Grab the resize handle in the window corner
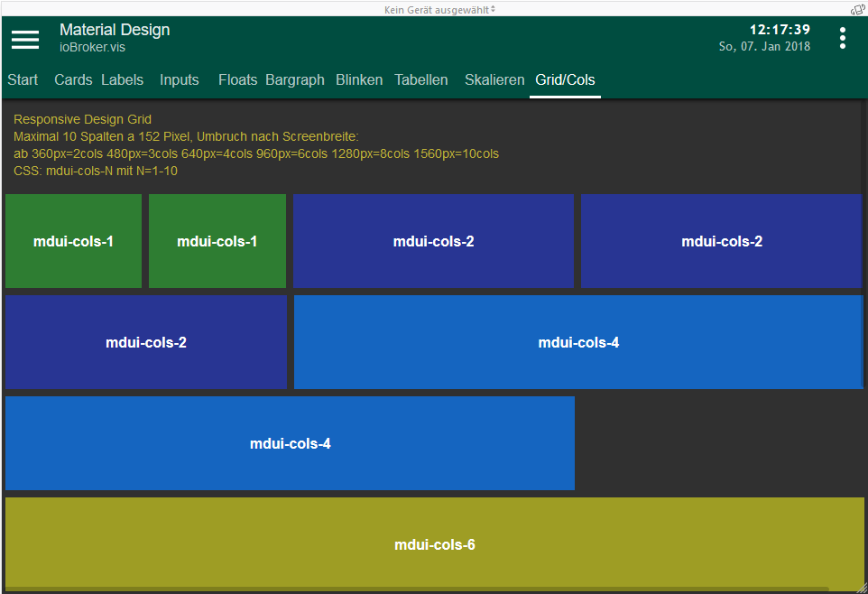 (861, 587)
